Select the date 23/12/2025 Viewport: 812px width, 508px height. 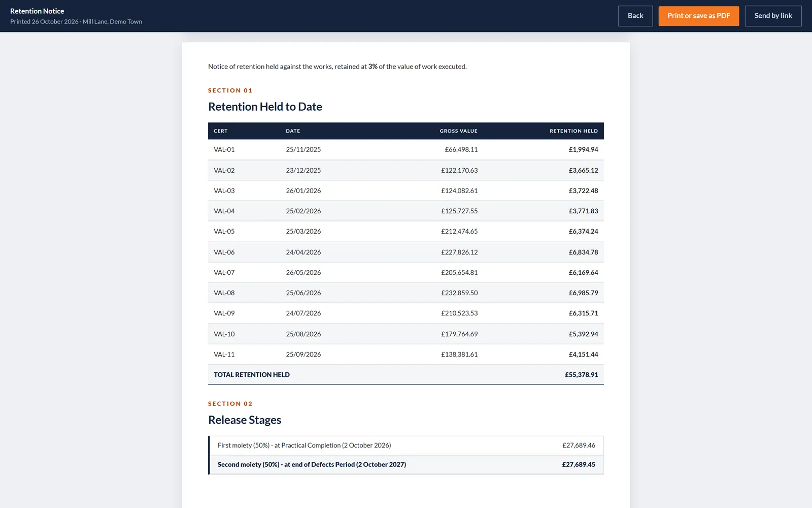pos(303,170)
